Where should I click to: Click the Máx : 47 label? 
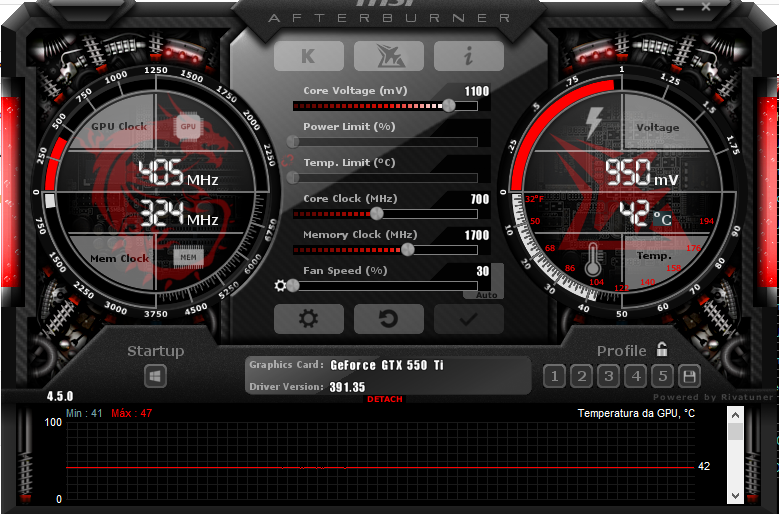132,413
